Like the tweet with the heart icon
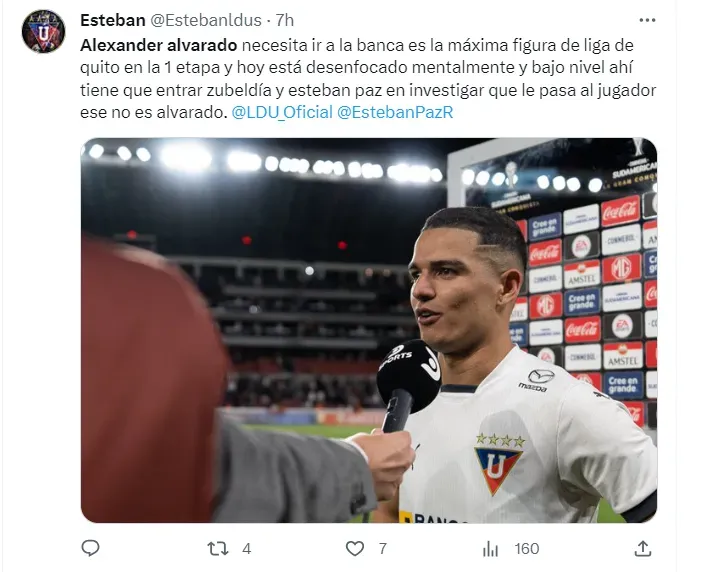This screenshot has height=572, width=702. click(355, 549)
